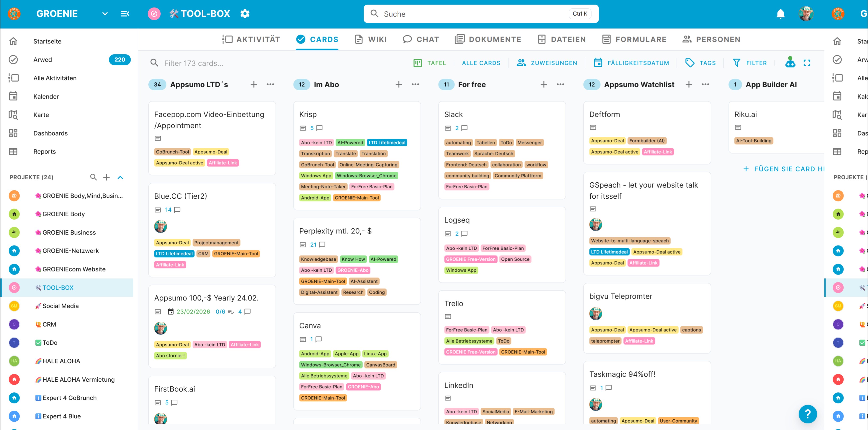This screenshot has height=430, width=868.
Task: Open the 0/6 task progress on Appsumo card
Action: [x=220, y=312]
